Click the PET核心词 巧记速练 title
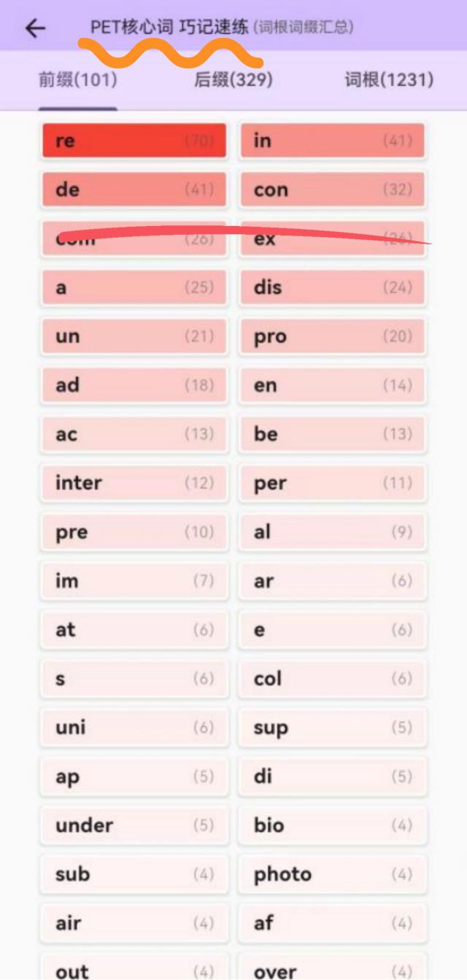 pos(169,28)
